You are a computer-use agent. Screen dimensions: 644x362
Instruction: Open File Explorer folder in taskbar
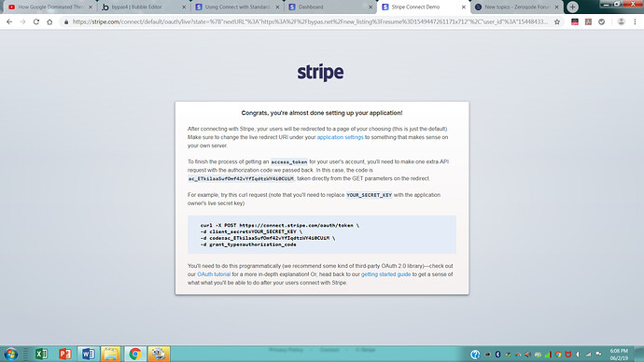111,354
